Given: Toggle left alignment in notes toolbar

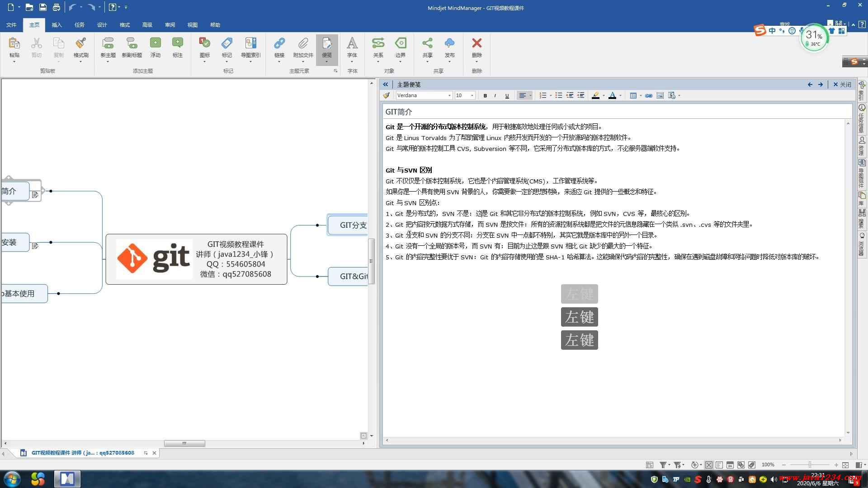Looking at the screenshot, I should tap(522, 95).
